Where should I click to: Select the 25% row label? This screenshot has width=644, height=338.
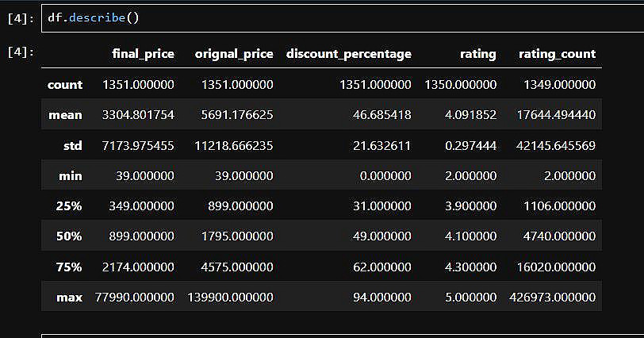point(68,205)
